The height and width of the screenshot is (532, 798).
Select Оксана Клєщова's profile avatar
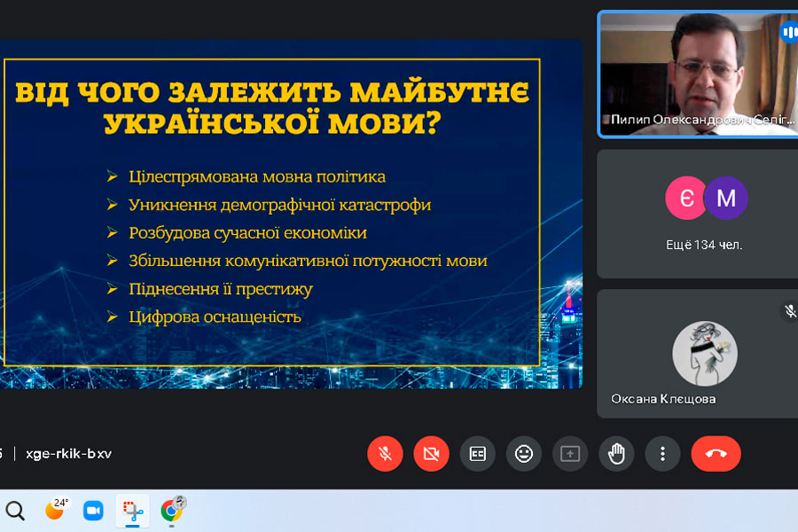click(x=705, y=353)
